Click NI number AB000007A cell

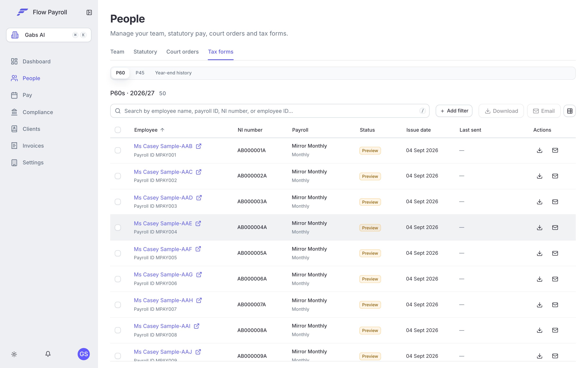click(252, 304)
